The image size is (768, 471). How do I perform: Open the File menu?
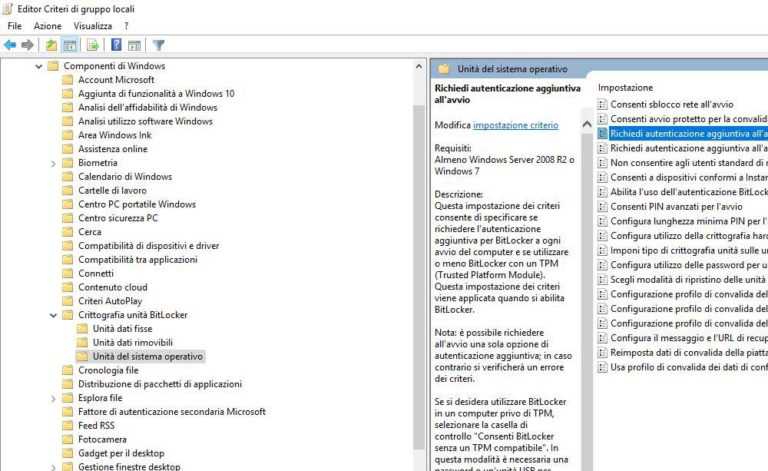click(x=15, y=26)
